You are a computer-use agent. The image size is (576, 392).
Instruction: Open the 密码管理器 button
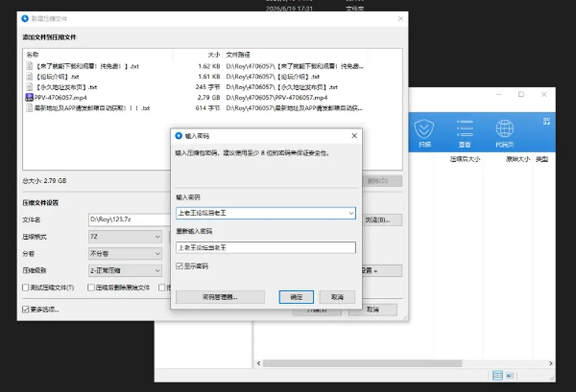(220, 297)
